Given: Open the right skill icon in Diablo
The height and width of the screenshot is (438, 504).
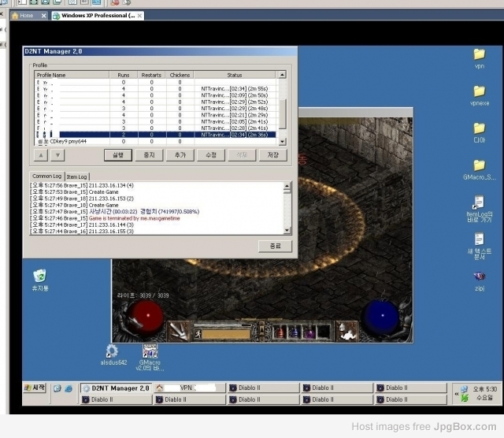Looking at the screenshot, I should point(346,331).
